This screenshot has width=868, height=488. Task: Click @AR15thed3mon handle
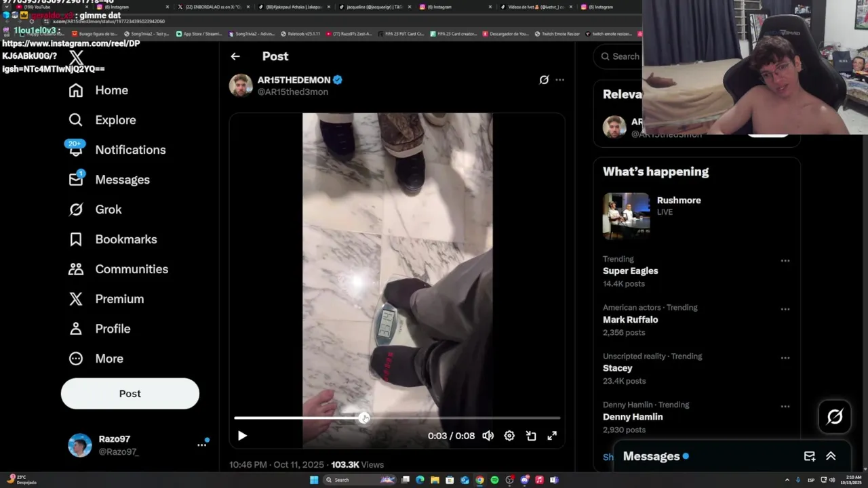(293, 92)
